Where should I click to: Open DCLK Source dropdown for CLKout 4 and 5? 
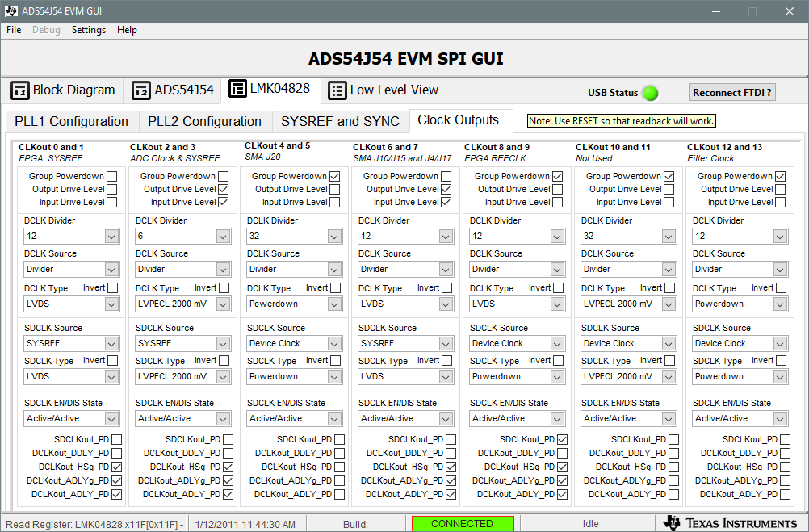295,270
